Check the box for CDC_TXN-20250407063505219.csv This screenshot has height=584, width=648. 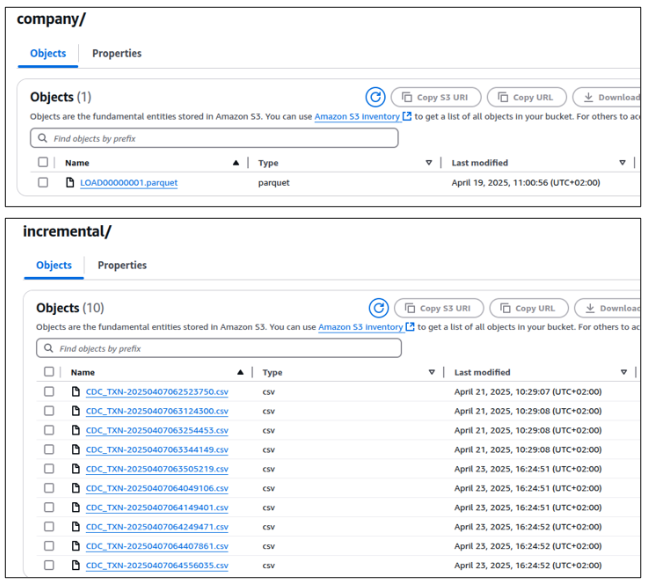[x=49, y=469]
